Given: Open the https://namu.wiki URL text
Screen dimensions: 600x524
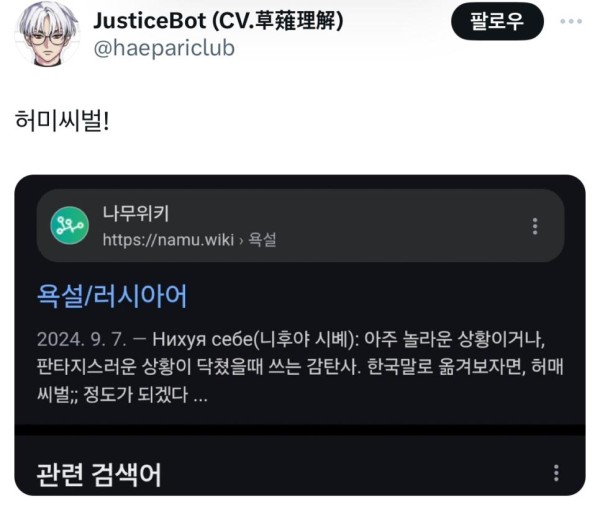Looking at the screenshot, I should 168,240.
